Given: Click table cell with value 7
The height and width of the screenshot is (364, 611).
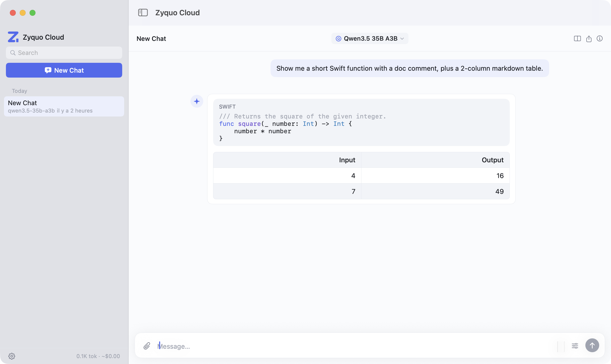Looking at the screenshot, I should tap(287, 191).
